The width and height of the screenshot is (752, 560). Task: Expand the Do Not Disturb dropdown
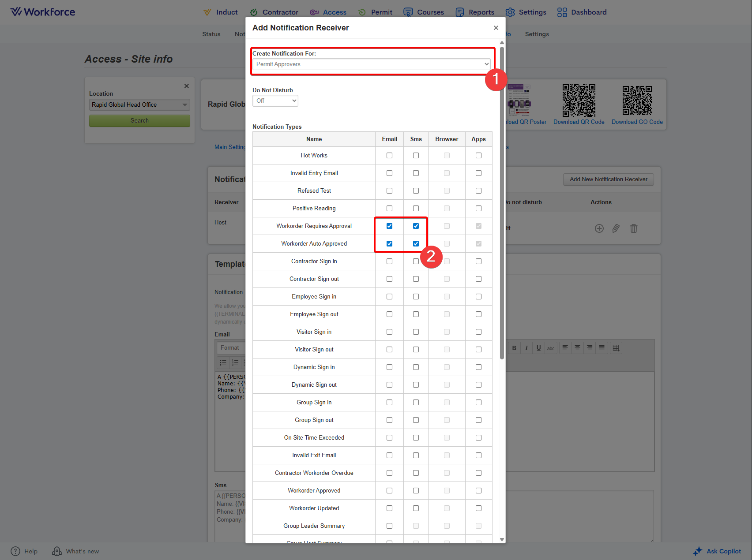275,101
